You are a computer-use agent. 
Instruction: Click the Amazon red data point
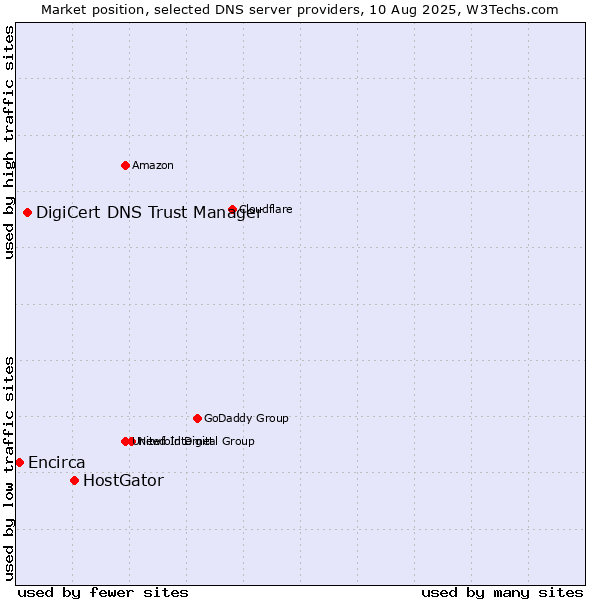pos(125,166)
